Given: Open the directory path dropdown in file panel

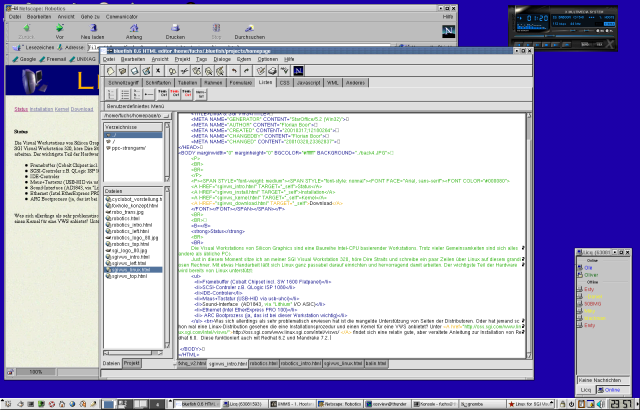Looking at the screenshot, I should tap(137, 116).
